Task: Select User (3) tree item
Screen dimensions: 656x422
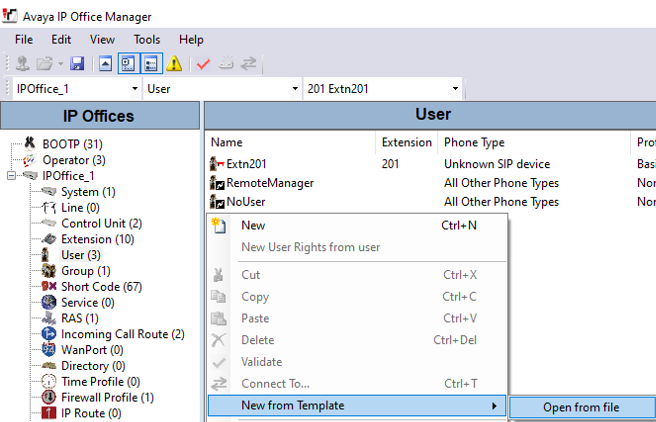Action: click(81, 255)
